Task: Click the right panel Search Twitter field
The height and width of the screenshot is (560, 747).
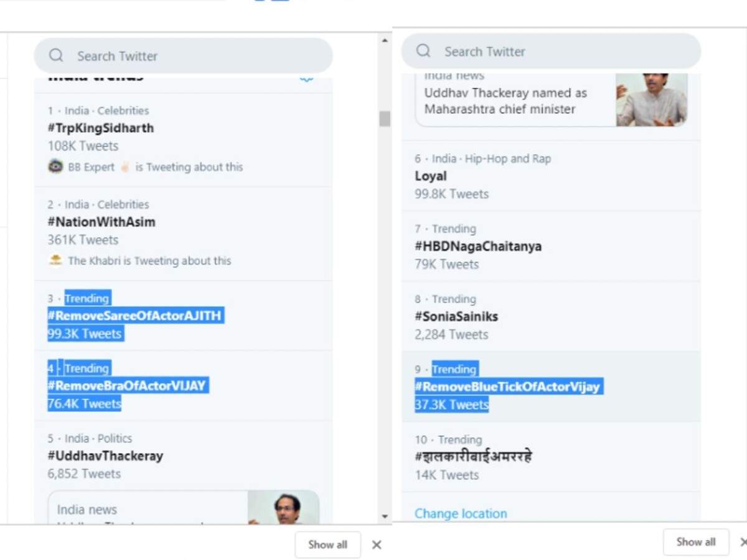Action: (551, 50)
